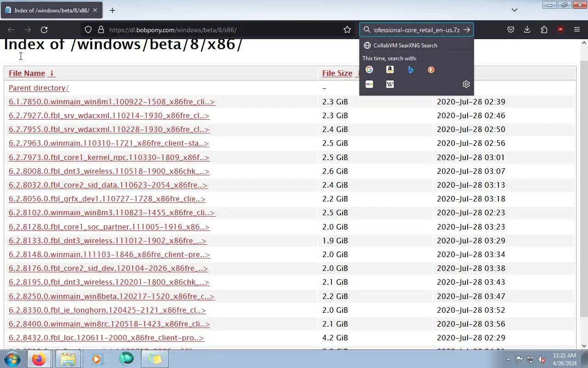This screenshot has height=368, width=588.
Task: Open tracking protection shield icon
Action: (88, 30)
